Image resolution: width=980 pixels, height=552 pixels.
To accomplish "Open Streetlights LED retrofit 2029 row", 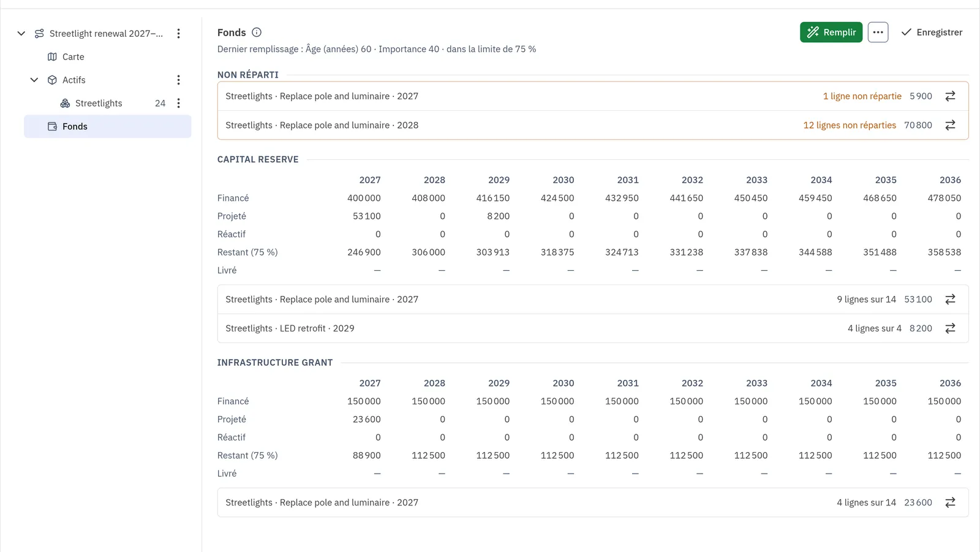I will point(593,328).
